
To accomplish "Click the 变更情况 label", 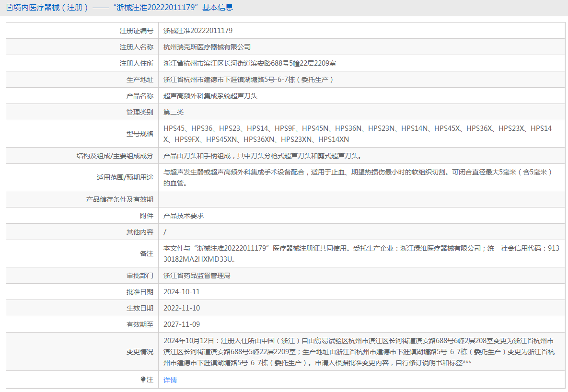I will pyautogui.click(x=140, y=352).
